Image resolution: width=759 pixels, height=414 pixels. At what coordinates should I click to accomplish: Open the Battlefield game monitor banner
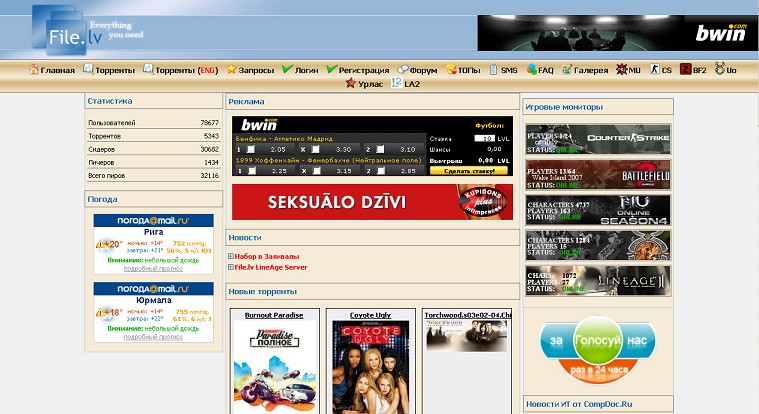(598, 174)
